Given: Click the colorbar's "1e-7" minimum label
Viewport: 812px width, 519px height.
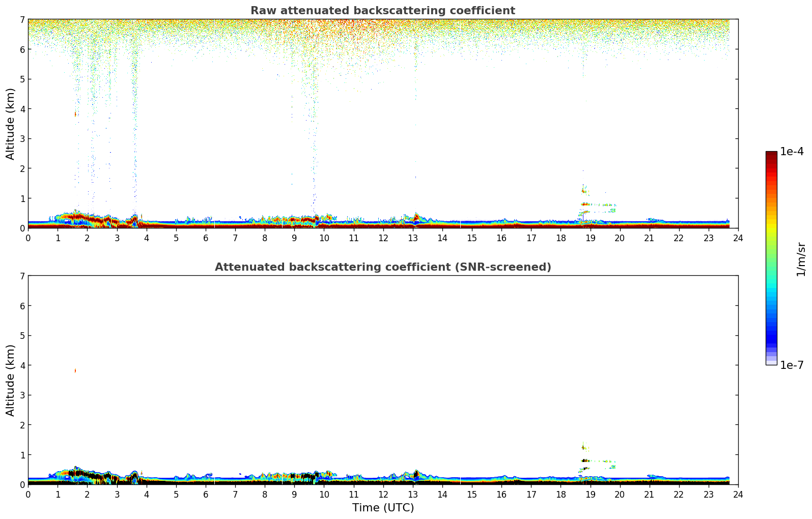Looking at the screenshot, I should pyautogui.click(x=792, y=365).
